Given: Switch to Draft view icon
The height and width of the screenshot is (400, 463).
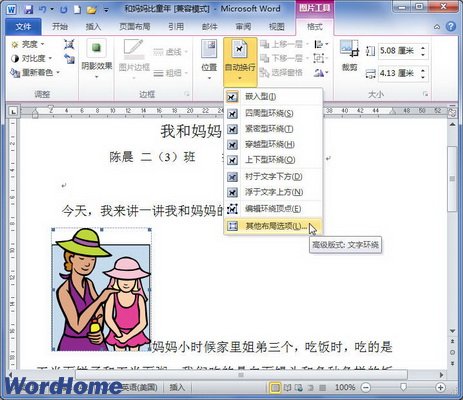Looking at the screenshot, I should click(322, 388).
